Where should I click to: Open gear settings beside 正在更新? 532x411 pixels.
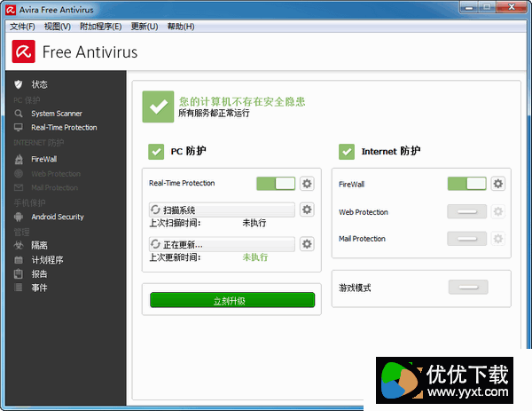pos(307,244)
